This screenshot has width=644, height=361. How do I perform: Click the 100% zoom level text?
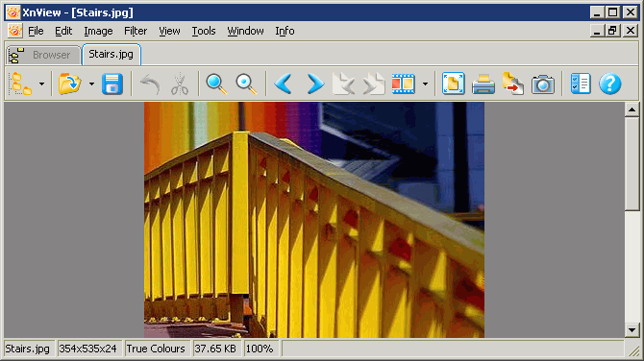pyautogui.click(x=260, y=349)
